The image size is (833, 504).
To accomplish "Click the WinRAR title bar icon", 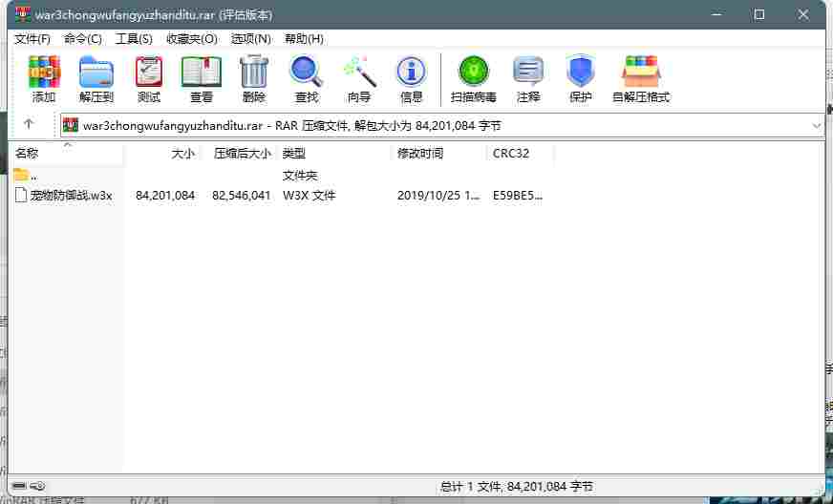I will point(23,14).
